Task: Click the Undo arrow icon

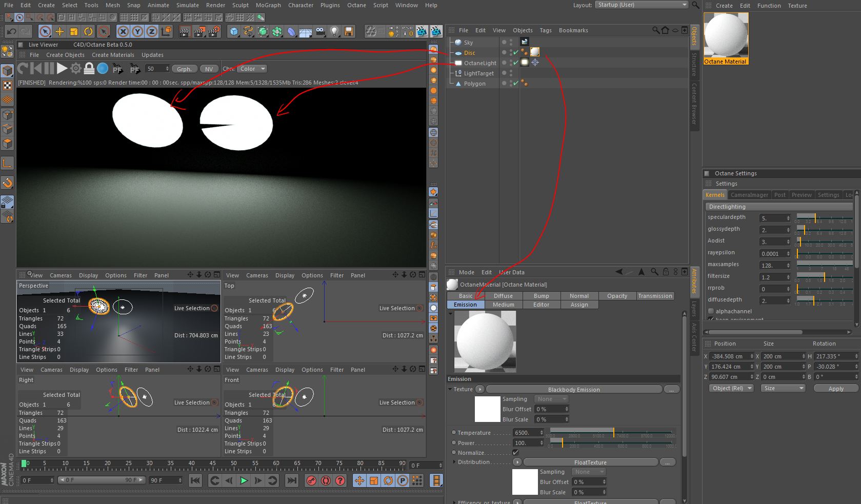Action: coord(11,32)
